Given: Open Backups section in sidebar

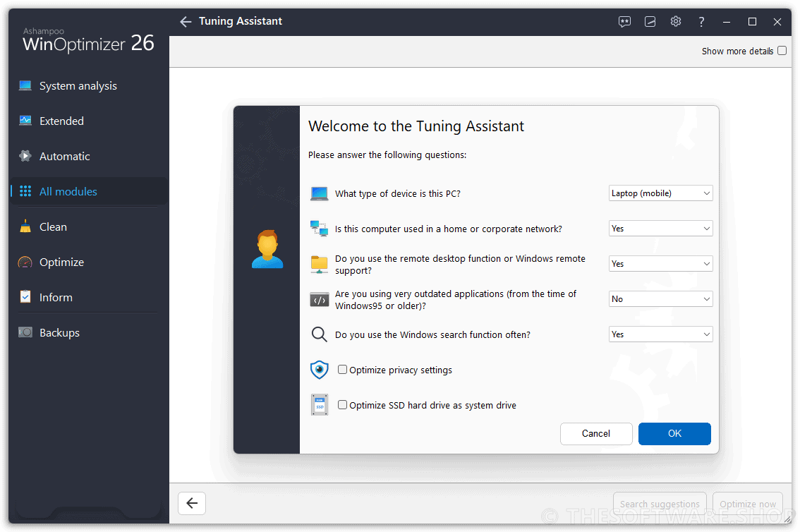Looking at the screenshot, I should click(89, 332).
